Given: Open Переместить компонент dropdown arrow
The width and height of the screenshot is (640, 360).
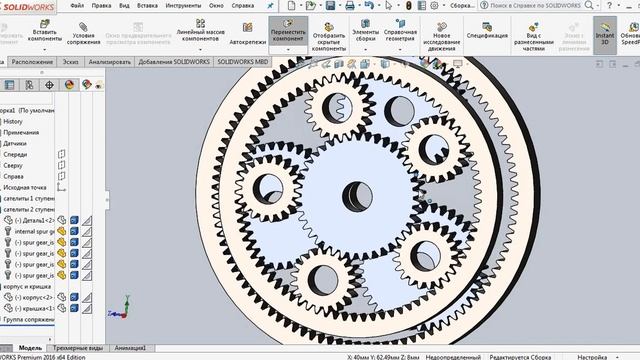Looking at the screenshot, I should 288,49.
